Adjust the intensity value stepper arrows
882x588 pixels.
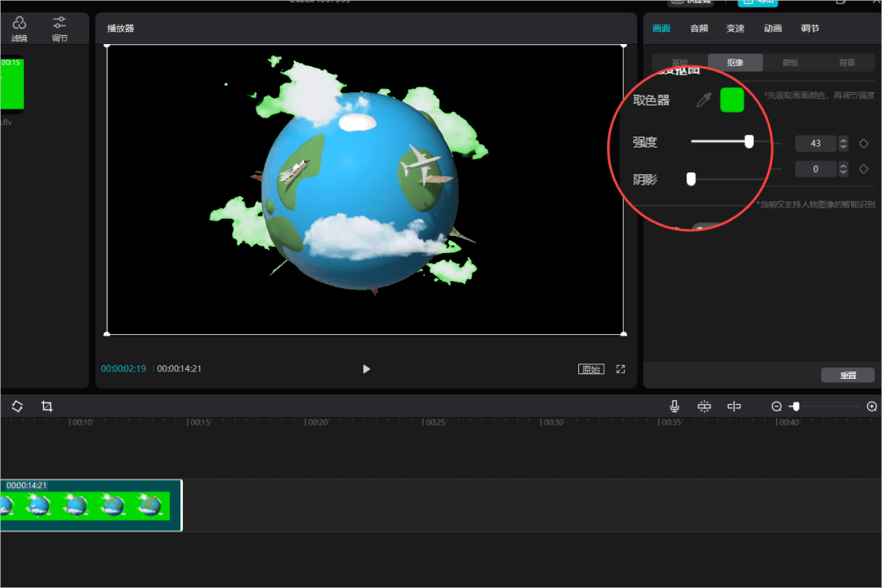pyautogui.click(x=843, y=144)
